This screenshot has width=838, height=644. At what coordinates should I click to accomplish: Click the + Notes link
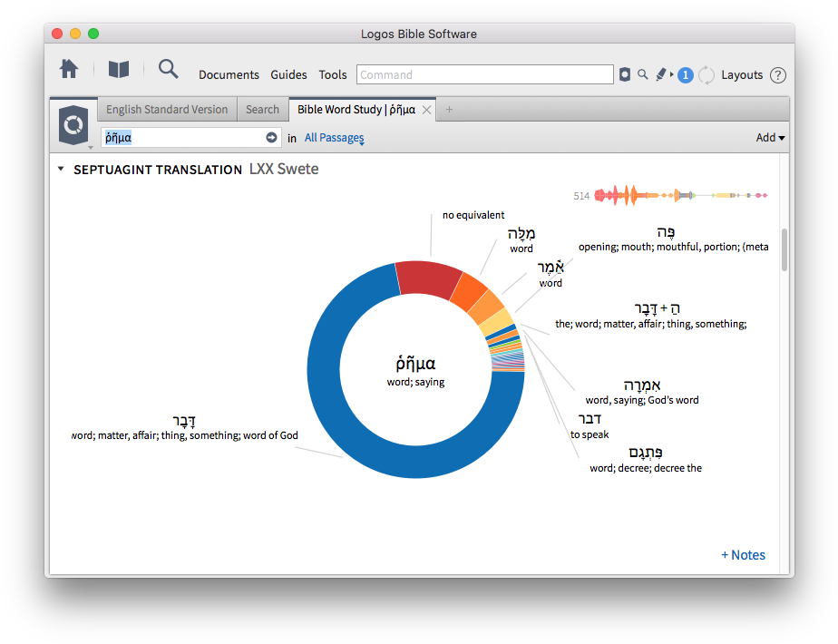click(x=744, y=555)
